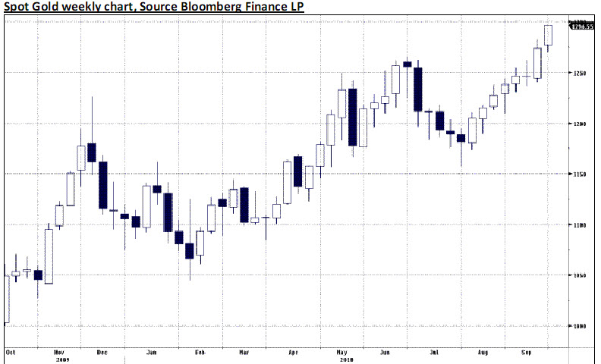Click the Aug month label
Image resolution: width=601 pixels, height=364 pixels.
[x=483, y=352]
